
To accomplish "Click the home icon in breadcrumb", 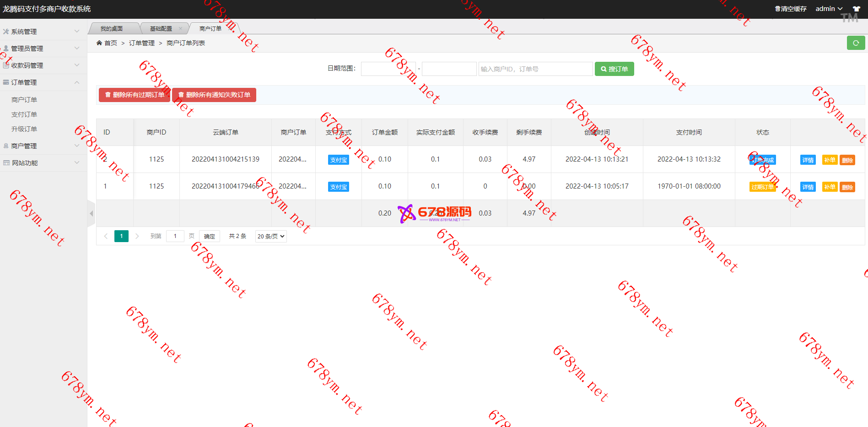I will (x=99, y=43).
